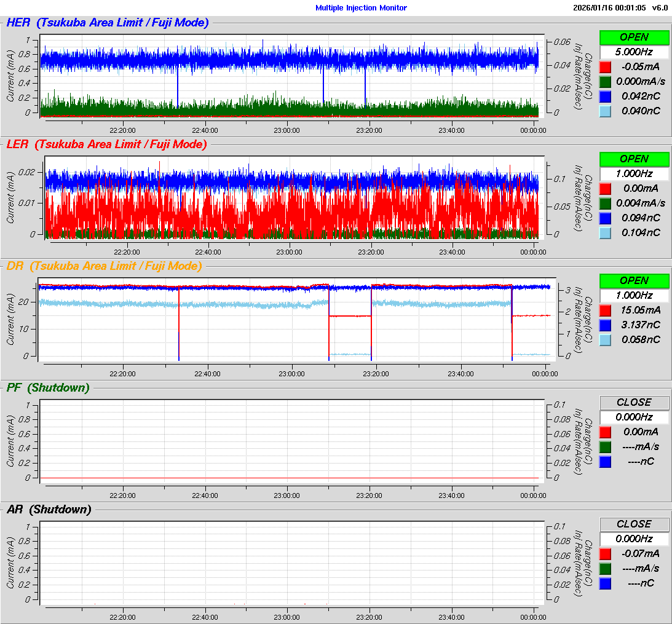
Task: Click inside the PF plot area
Action: (x=291, y=441)
